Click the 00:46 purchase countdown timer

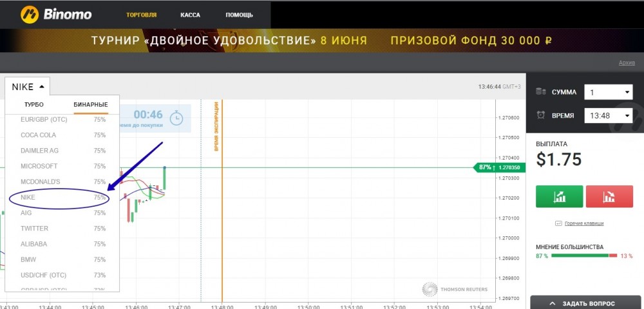click(148, 115)
